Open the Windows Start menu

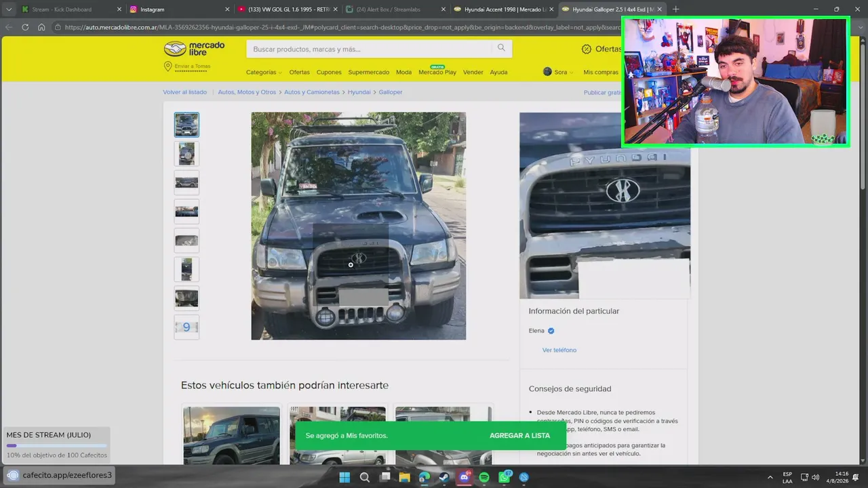tap(344, 477)
